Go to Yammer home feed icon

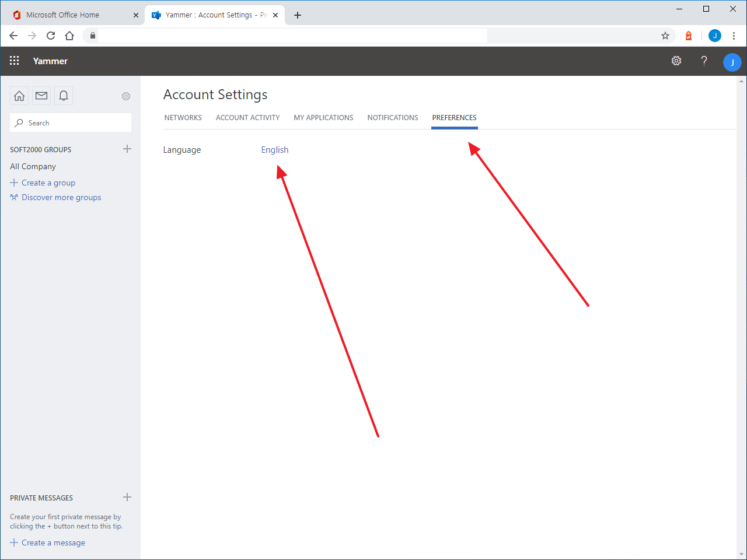19,96
